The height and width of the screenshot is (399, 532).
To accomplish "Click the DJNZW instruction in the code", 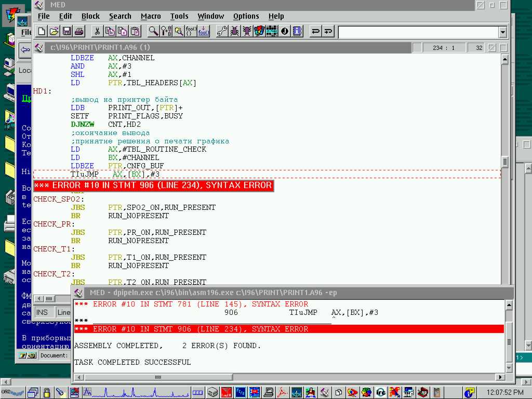I will (83, 125).
